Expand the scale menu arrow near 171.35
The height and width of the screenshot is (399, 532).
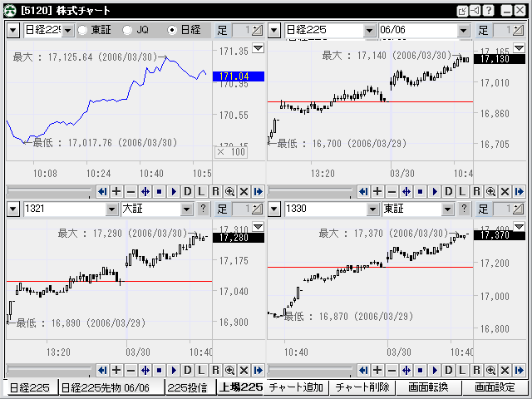click(x=259, y=48)
